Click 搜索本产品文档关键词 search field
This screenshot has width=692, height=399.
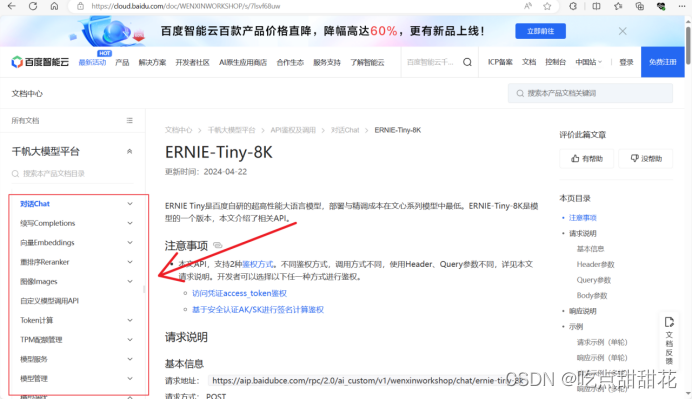click(x=590, y=93)
